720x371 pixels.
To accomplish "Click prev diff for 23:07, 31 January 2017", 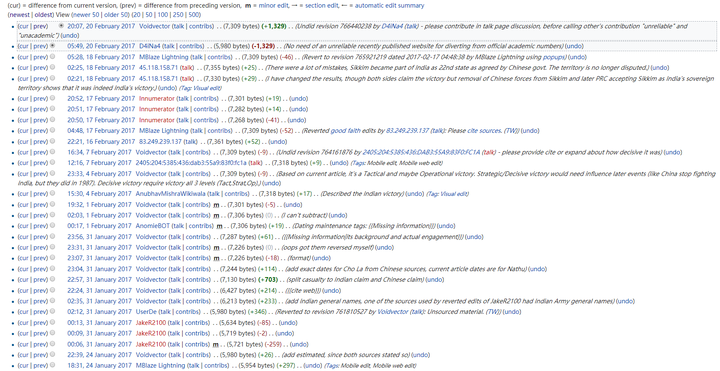I will coord(40,258).
